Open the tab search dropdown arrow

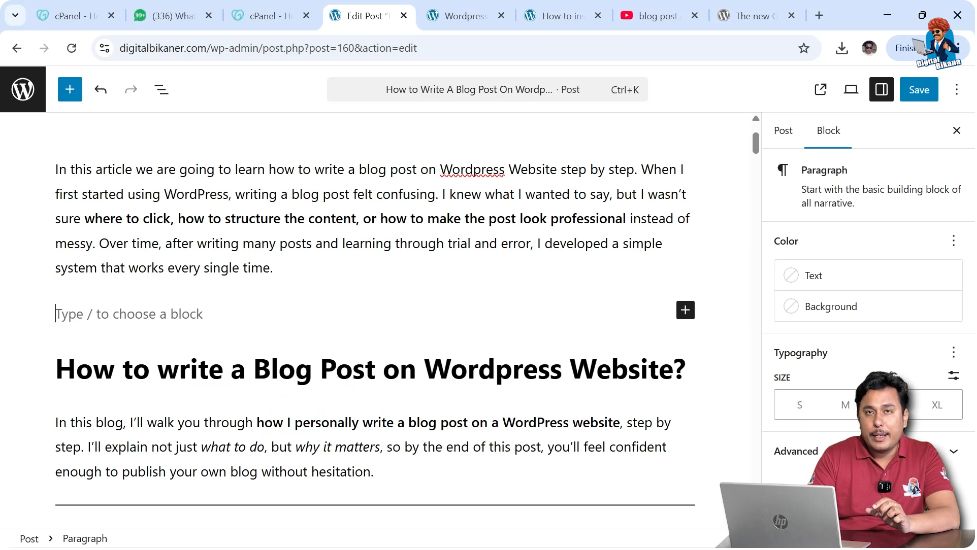pos(15,15)
